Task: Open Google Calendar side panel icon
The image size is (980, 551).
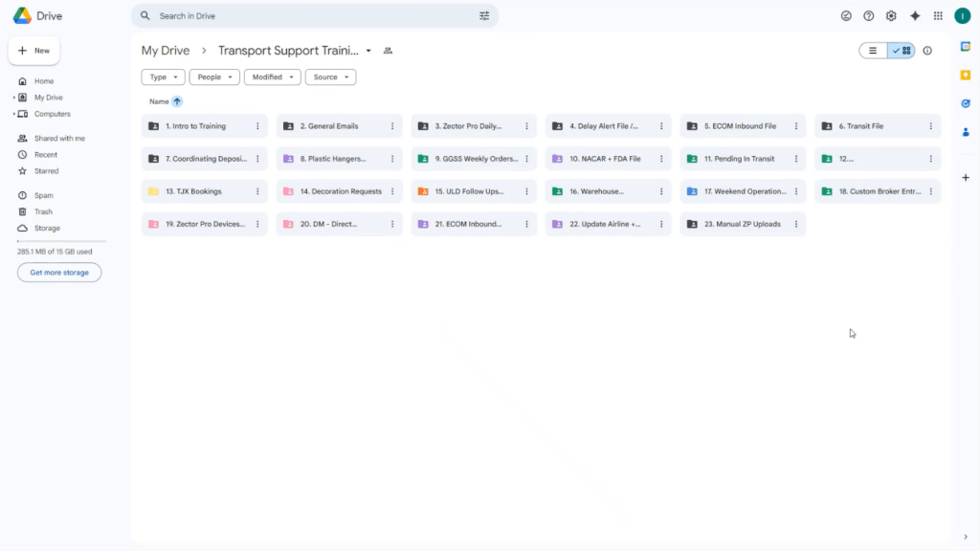Action: coord(966,47)
